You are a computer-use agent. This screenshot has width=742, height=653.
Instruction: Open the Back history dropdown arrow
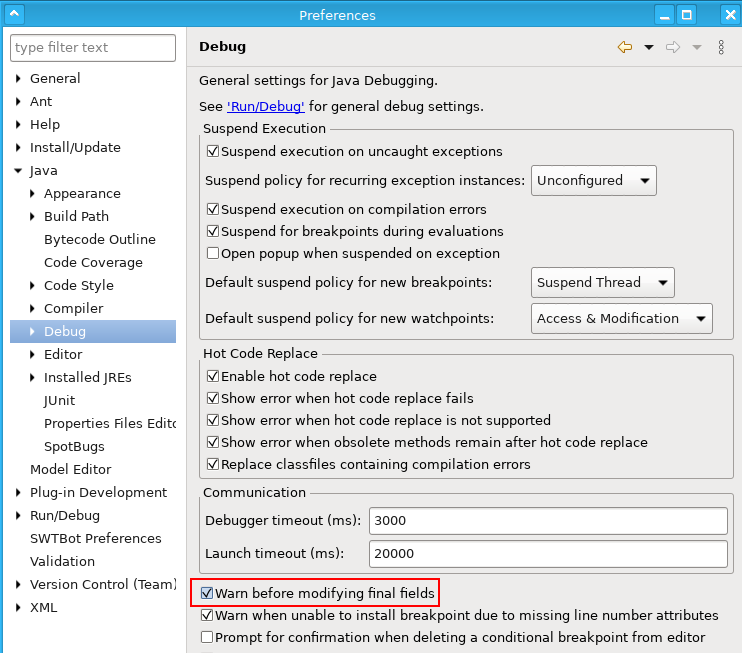point(649,47)
